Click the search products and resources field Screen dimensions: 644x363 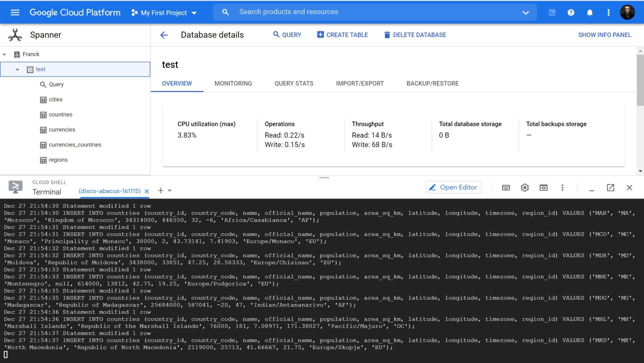tap(375, 12)
